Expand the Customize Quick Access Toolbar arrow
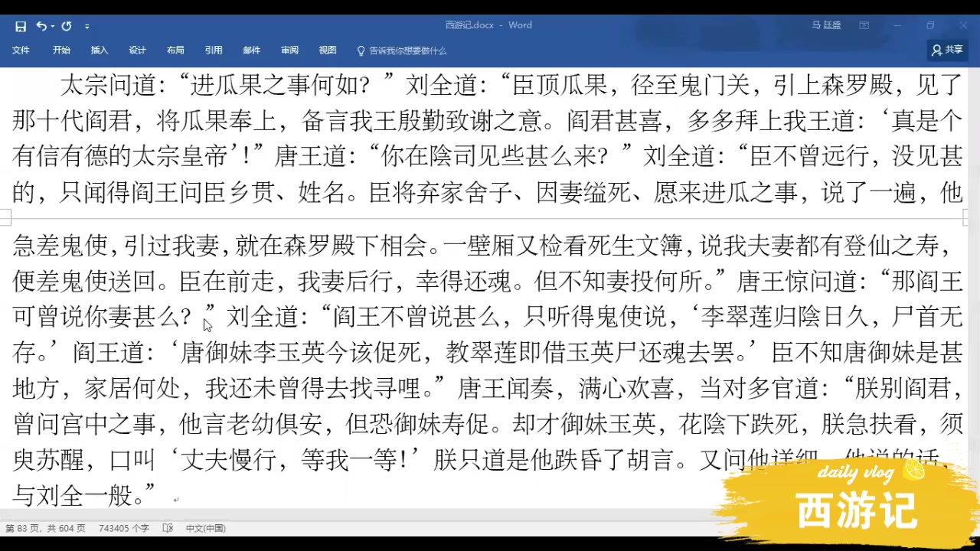The width and height of the screenshot is (980, 551). pos(87,26)
